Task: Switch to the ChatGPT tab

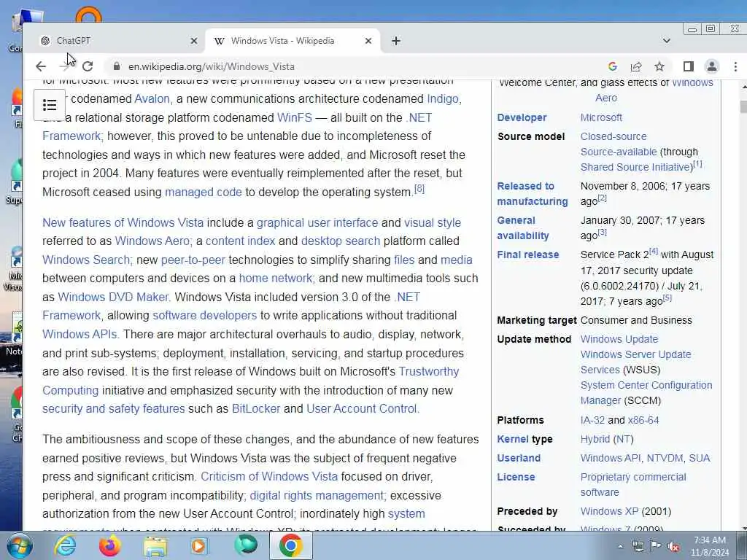Action: click(x=115, y=41)
